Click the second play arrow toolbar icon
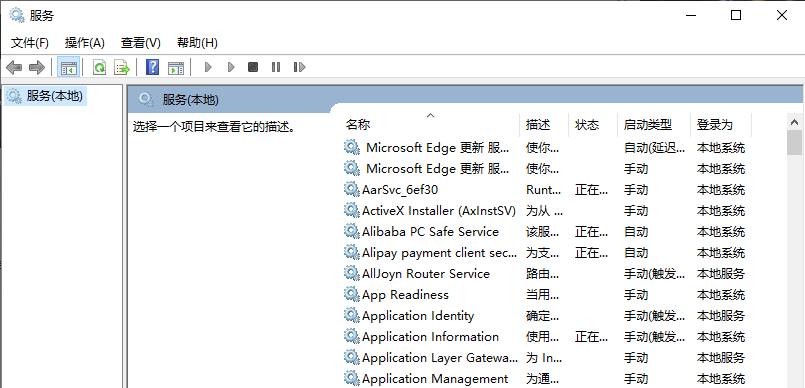Screen dimensions: 805x388 (x=231, y=67)
